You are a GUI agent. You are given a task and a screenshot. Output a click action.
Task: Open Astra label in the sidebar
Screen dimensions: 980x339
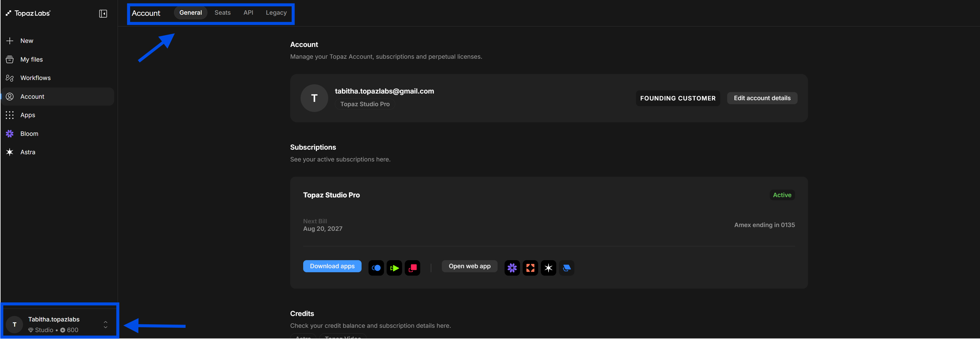pyautogui.click(x=28, y=152)
